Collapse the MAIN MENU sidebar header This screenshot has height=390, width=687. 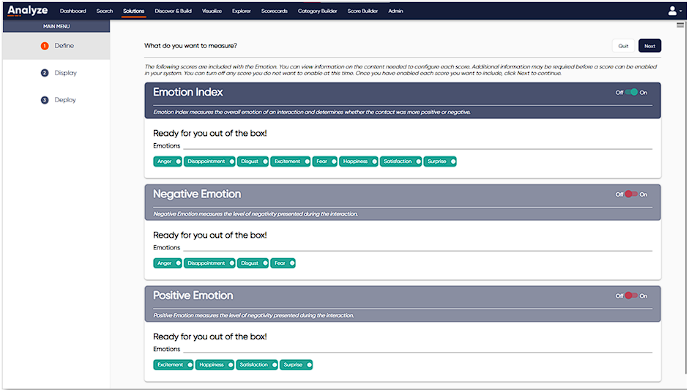tap(56, 26)
